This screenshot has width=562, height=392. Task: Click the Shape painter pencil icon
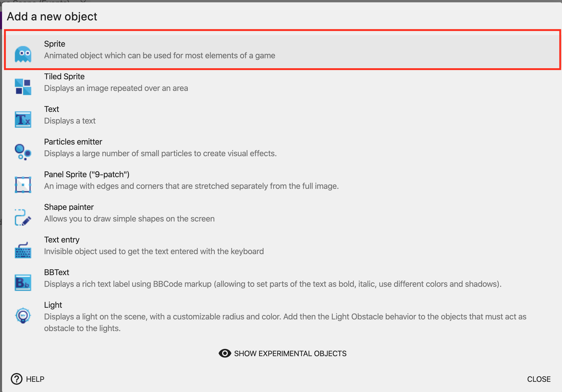[x=23, y=217]
